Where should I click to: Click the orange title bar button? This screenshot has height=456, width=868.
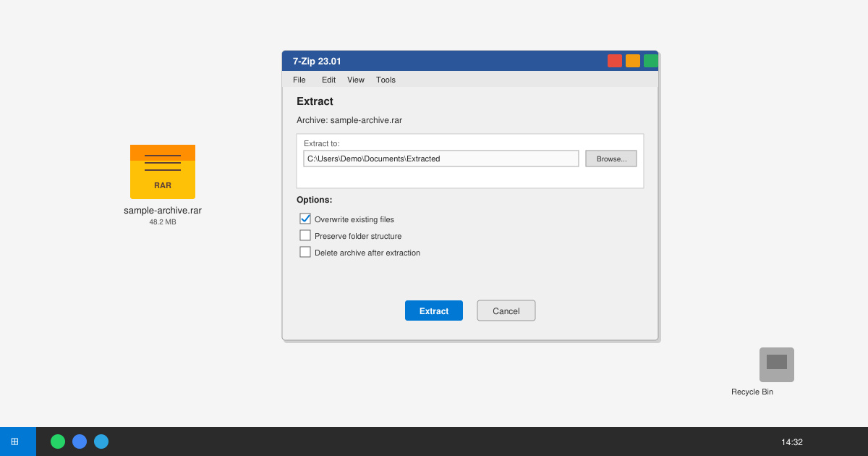pos(633,61)
